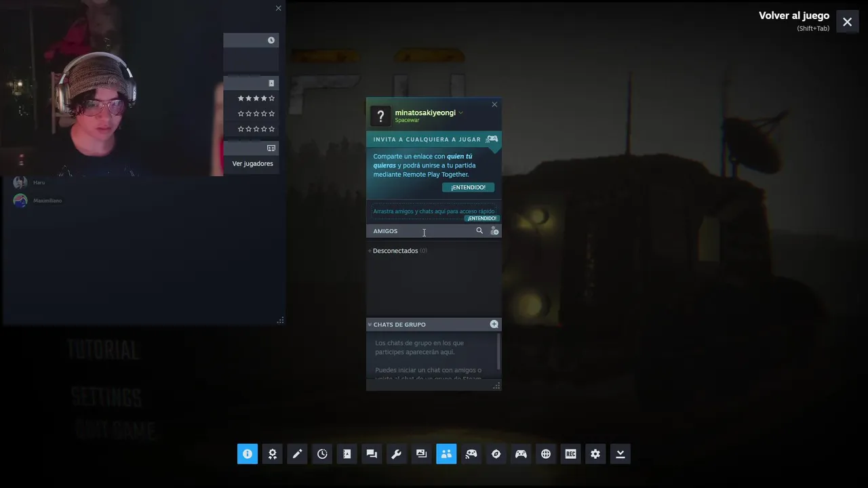Screen dimensions: 868x488
Task: Open the game overview info icon
Action: pos(248,454)
